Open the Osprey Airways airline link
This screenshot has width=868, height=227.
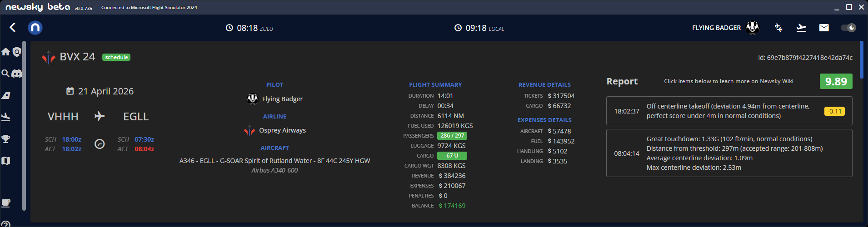(x=282, y=130)
